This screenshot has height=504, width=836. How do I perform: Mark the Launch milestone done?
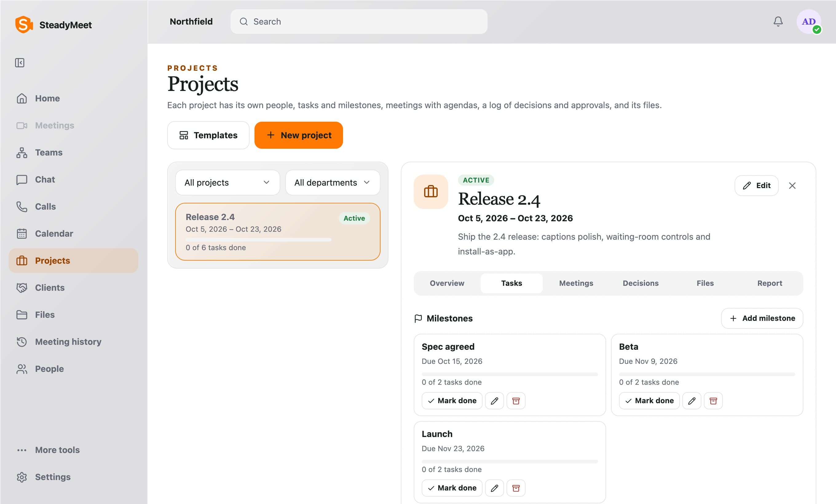(x=452, y=488)
